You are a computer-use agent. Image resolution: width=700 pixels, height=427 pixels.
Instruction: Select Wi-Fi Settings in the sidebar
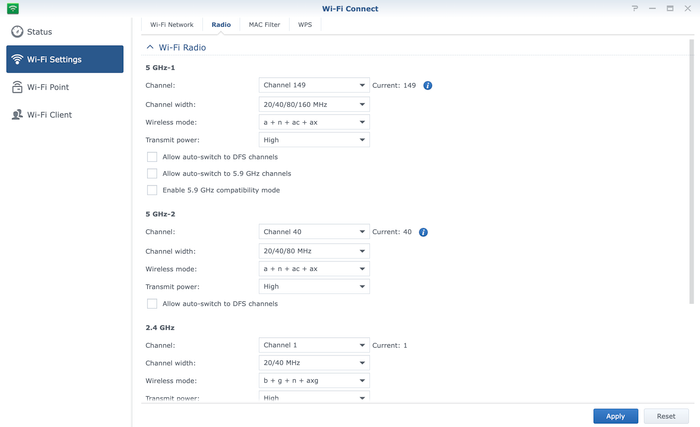coord(65,59)
